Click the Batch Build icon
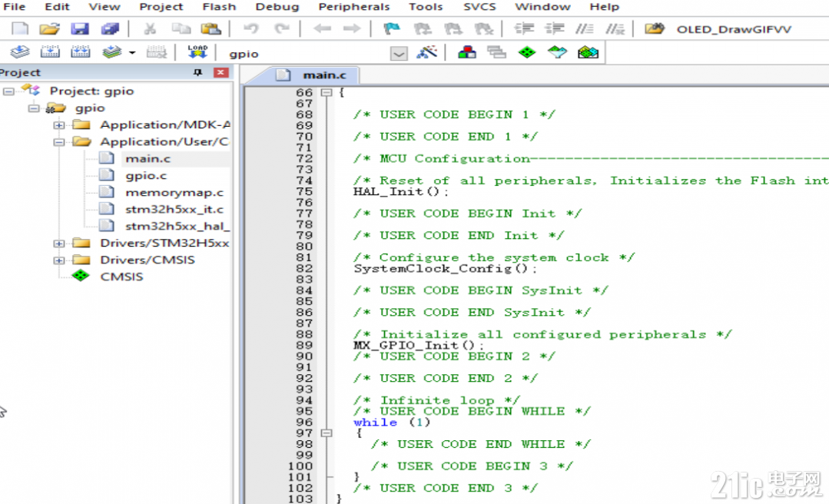Image resolution: width=829 pixels, height=504 pixels. pos(111,51)
